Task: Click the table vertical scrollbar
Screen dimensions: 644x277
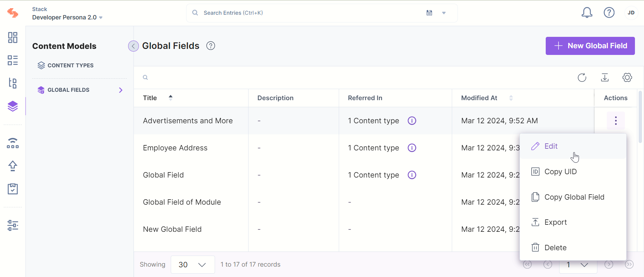Action: click(x=640, y=117)
